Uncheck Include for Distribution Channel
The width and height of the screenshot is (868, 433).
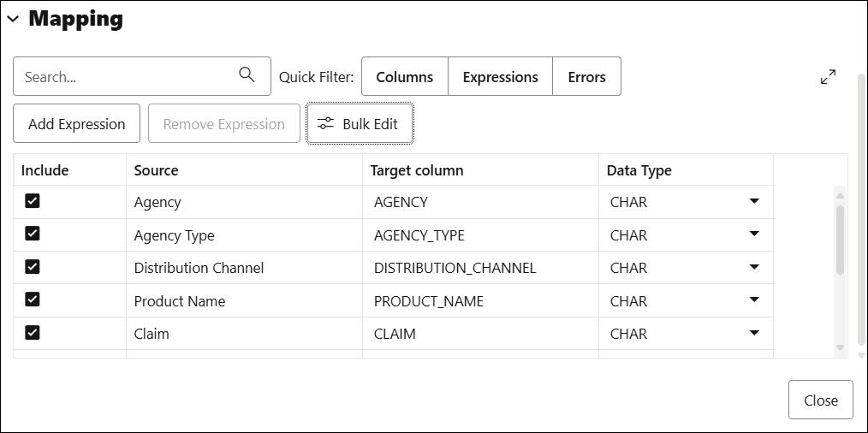pos(33,267)
